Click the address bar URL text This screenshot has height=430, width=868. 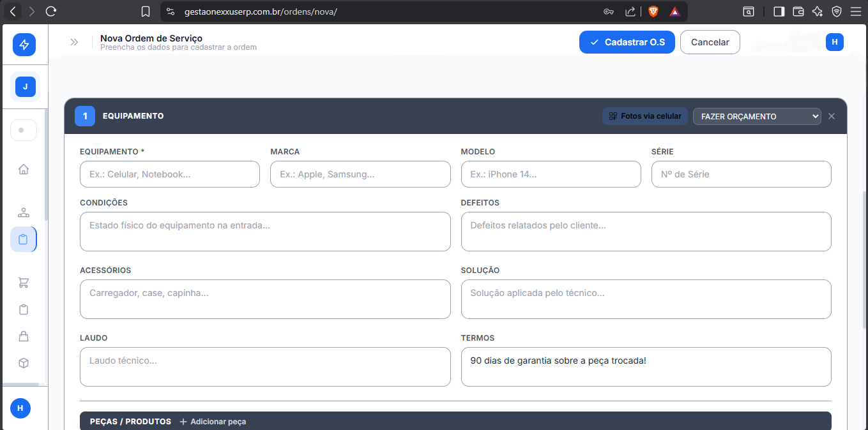pos(261,11)
